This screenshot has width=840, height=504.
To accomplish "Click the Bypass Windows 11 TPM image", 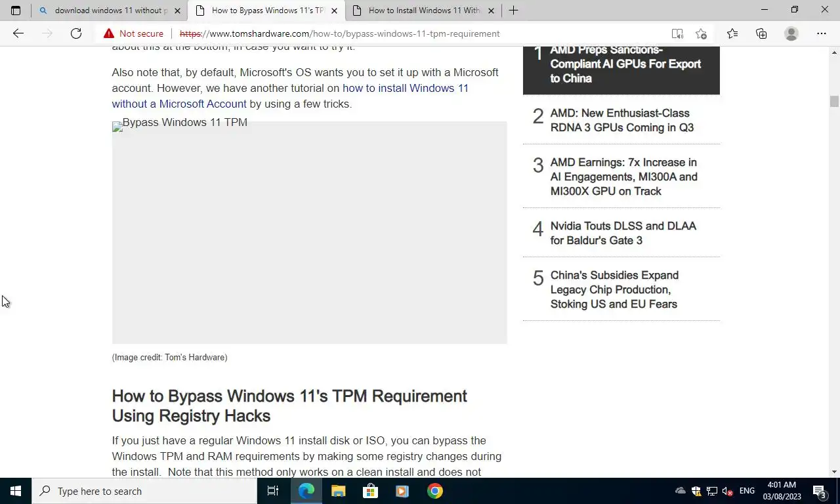I will click(309, 232).
